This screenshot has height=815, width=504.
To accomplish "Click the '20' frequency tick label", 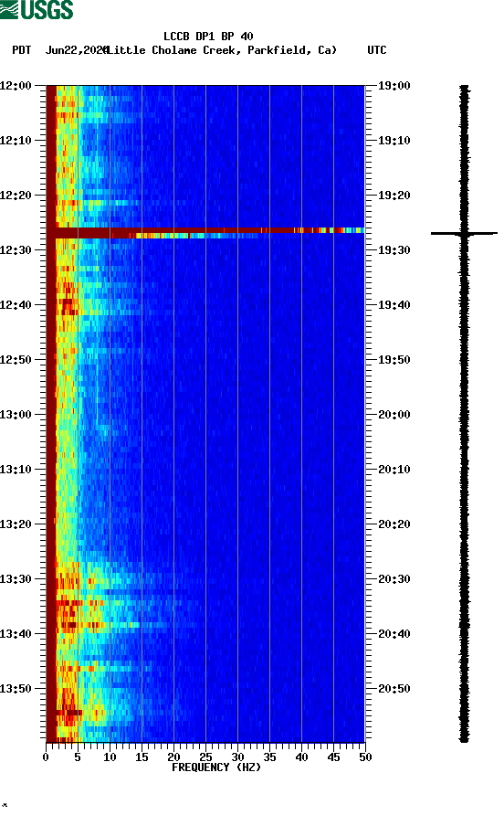I will point(173,757).
